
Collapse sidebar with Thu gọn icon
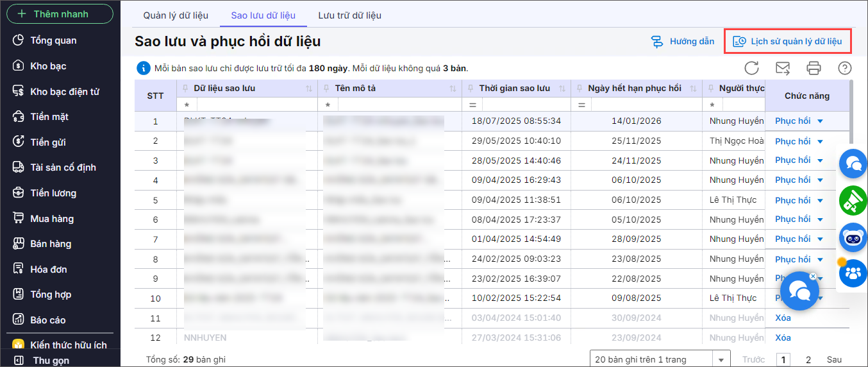click(19, 361)
